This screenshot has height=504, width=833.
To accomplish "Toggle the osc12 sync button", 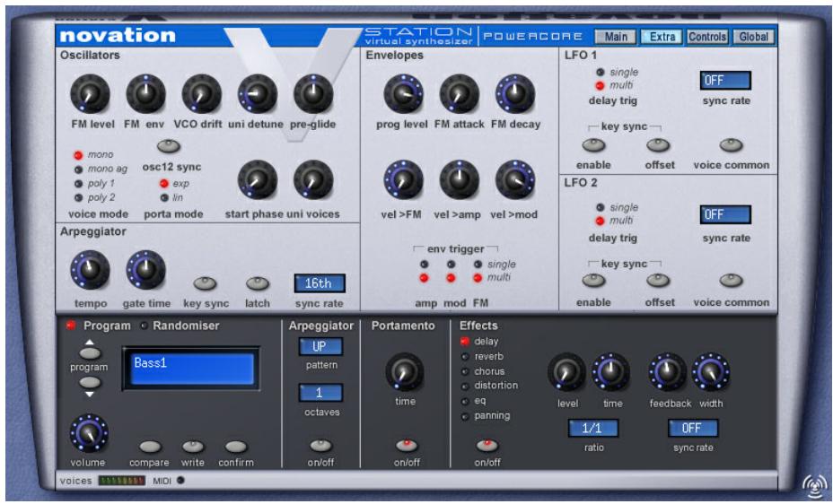I will pos(169,145).
